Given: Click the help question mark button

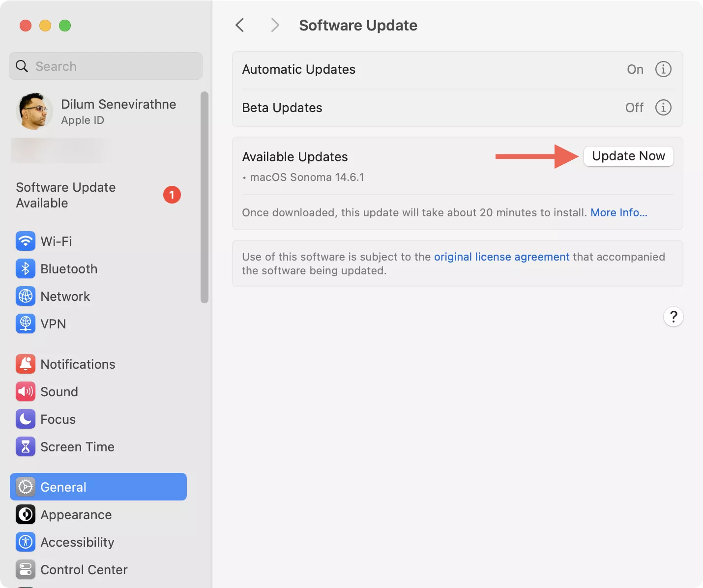Looking at the screenshot, I should pos(674,317).
